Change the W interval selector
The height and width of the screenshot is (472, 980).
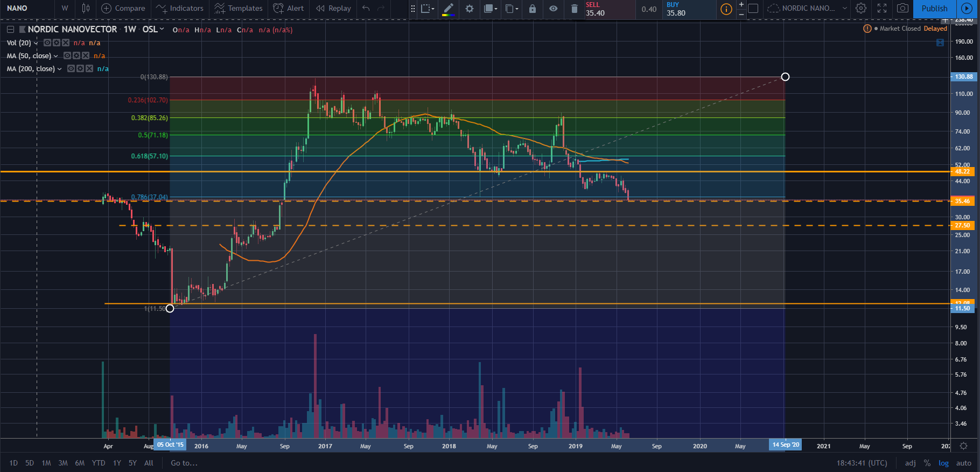tap(65, 8)
